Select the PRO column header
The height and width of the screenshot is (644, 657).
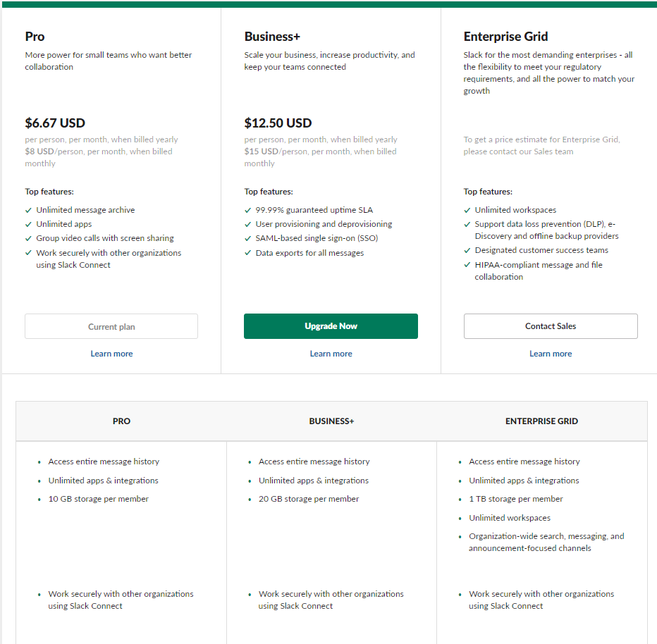[121, 421]
